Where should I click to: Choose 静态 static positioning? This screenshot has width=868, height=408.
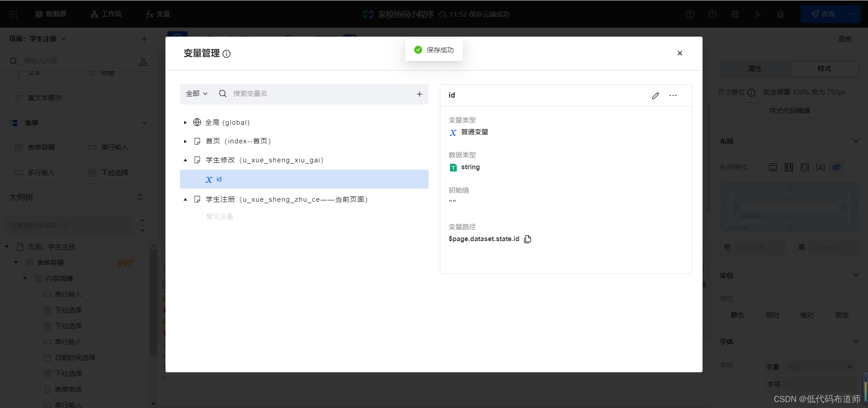click(737, 315)
